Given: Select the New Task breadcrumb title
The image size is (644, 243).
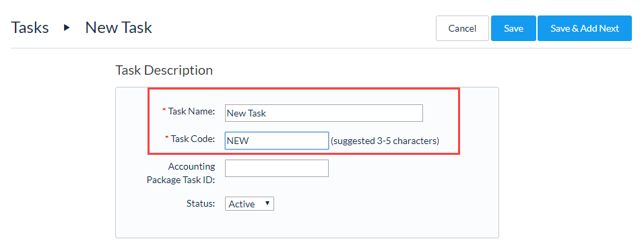Looking at the screenshot, I should (x=119, y=28).
